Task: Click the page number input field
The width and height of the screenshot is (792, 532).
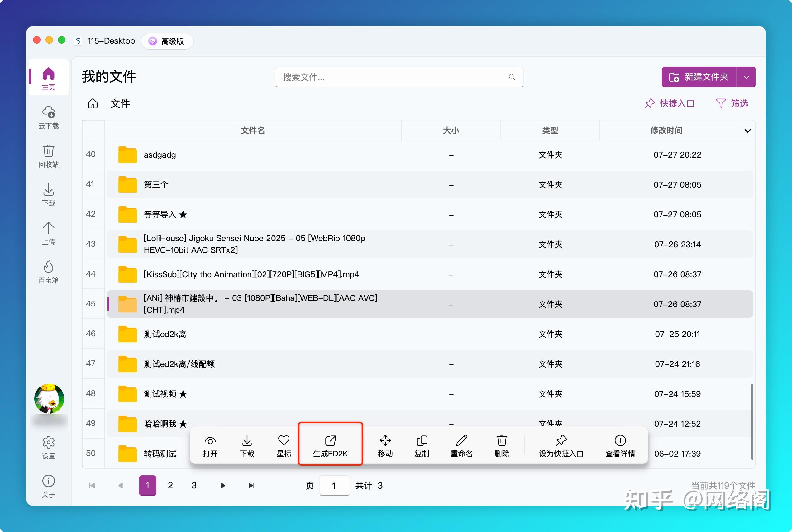Action: click(x=334, y=486)
